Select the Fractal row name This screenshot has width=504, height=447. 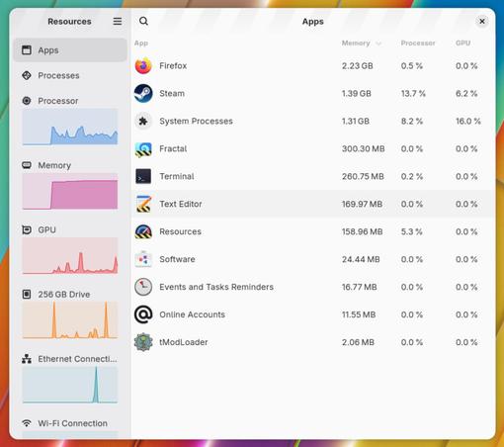[x=173, y=148]
